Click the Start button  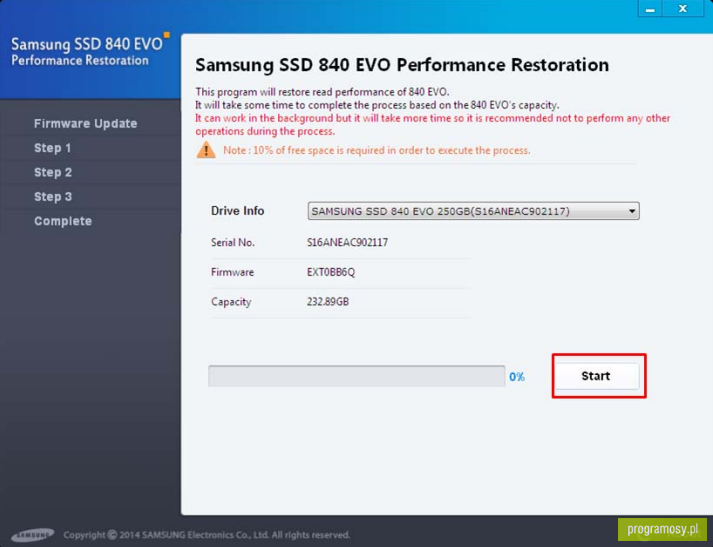[x=597, y=376]
